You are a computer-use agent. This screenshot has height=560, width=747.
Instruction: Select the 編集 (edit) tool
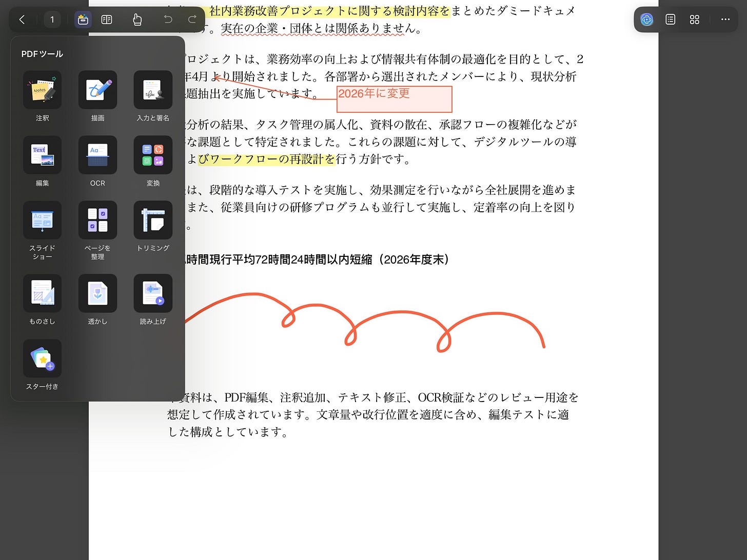42,155
